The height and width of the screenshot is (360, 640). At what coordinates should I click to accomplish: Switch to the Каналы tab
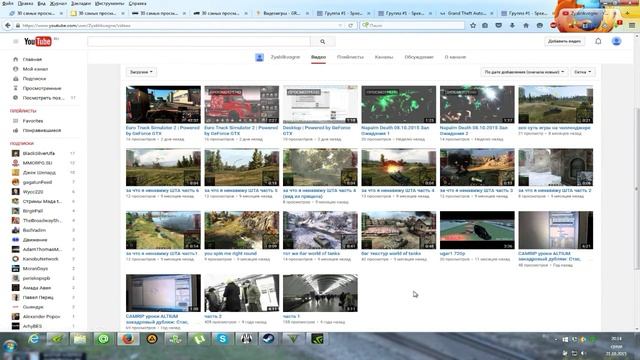pos(384,57)
